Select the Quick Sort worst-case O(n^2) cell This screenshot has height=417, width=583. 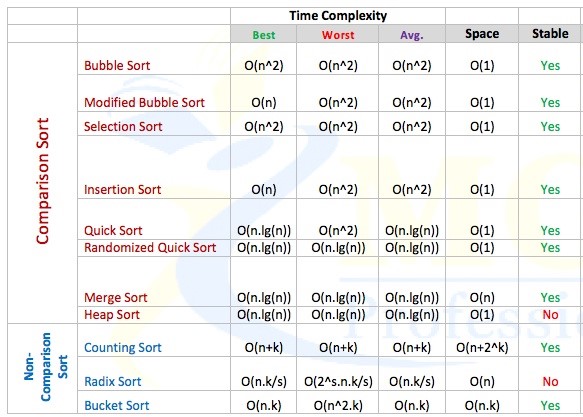(338, 219)
